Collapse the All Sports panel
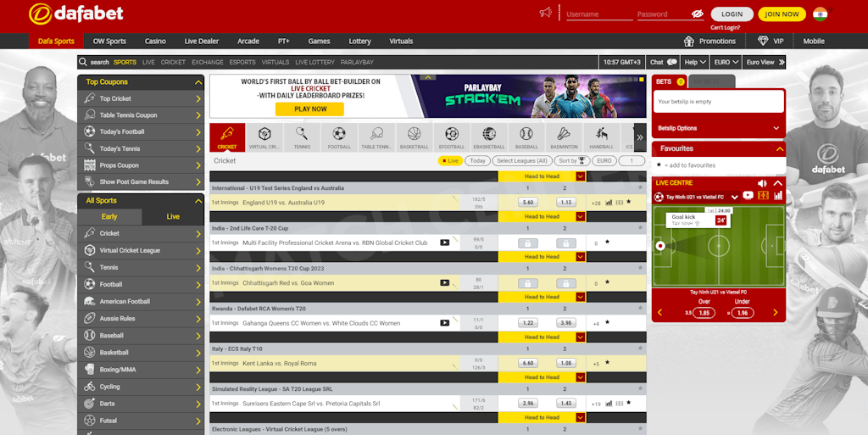 198,201
